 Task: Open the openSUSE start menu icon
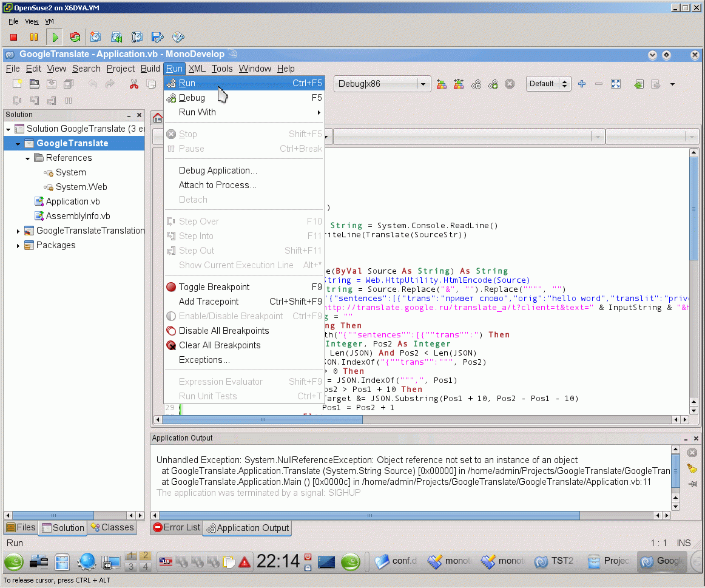coord(14,562)
